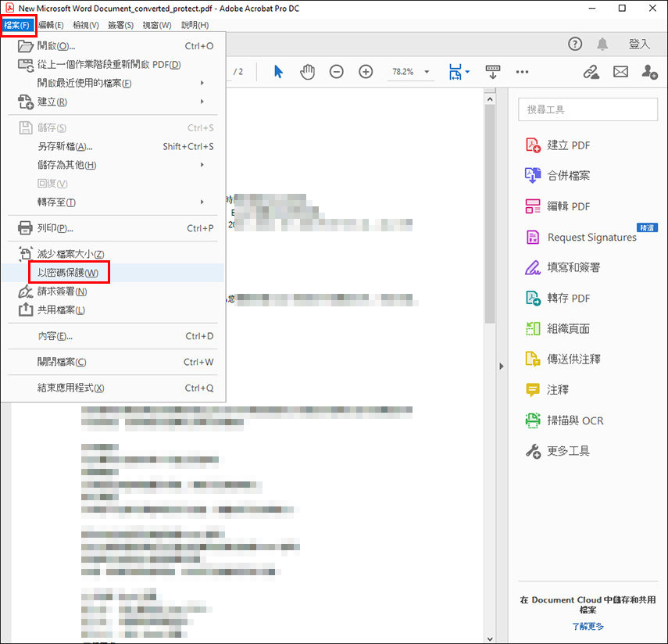Open the 傳送供注釋 tool
The height and width of the screenshot is (644, 668).
pyautogui.click(x=563, y=360)
